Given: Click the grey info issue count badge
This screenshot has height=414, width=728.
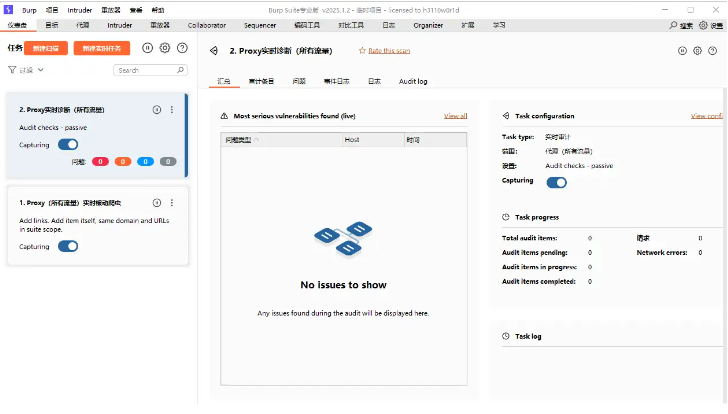Looking at the screenshot, I should pyautogui.click(x=168, y=162).
